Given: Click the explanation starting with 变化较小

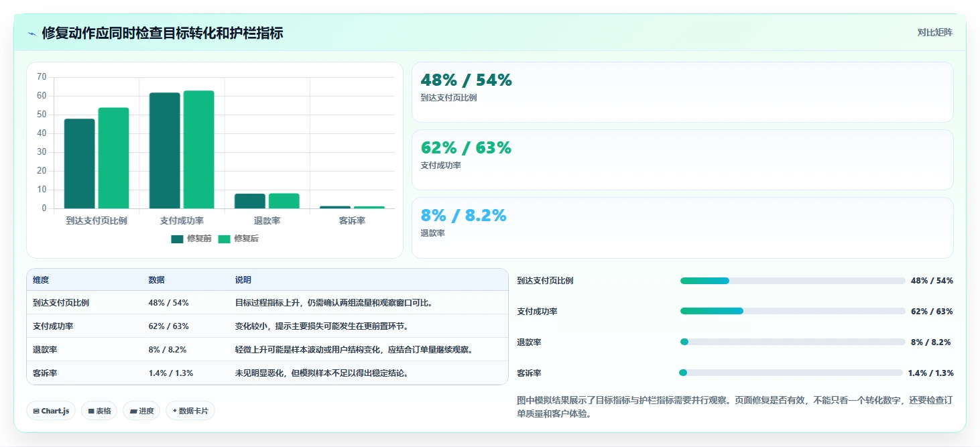Looking at the screenshot, I should pos(322,326).
